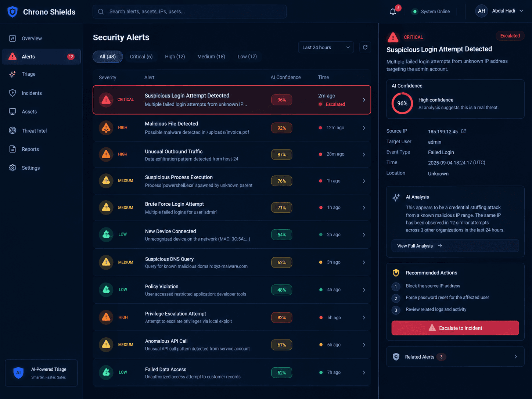Viewport: 532px width, 399px height.
Task: Click the search alerts input field
Action: point(190,11)
